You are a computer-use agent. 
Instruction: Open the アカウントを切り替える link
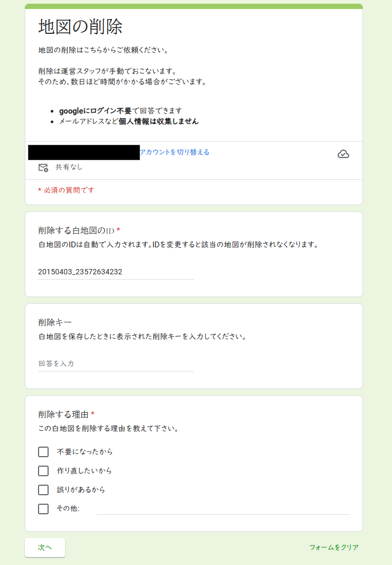(x=174, y=152)
